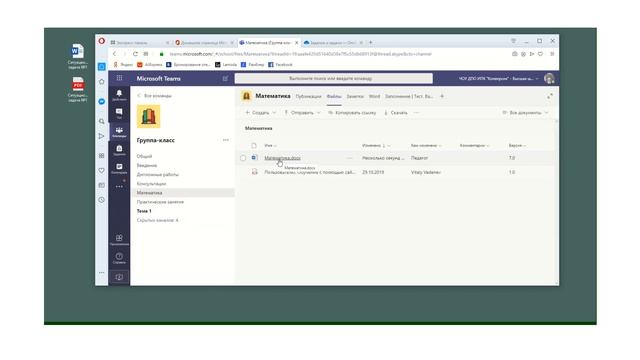Viewport: 640px width, 360px height.
Task: Switch to the Файлы tab
Action: click(x=333, y=96)
